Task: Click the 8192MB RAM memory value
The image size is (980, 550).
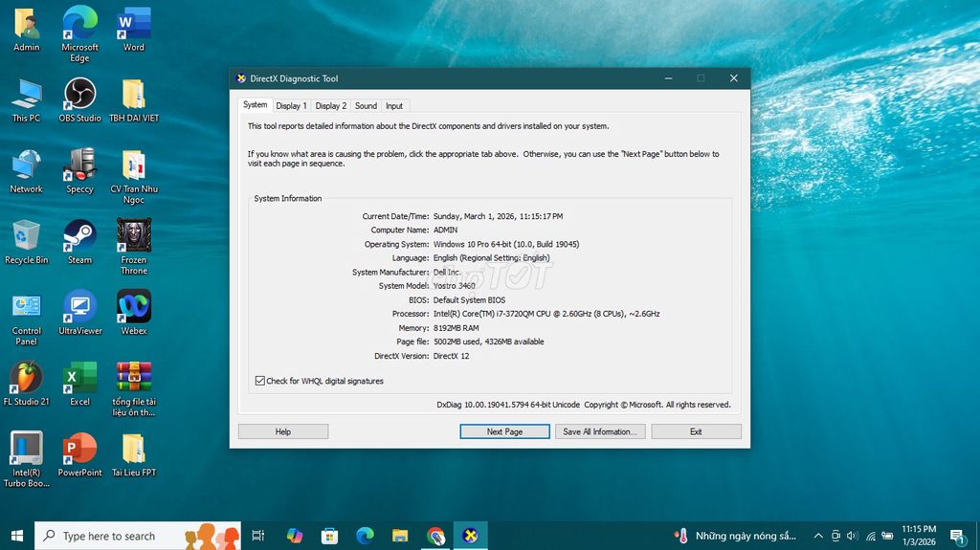Action: (x=457, y=327)
